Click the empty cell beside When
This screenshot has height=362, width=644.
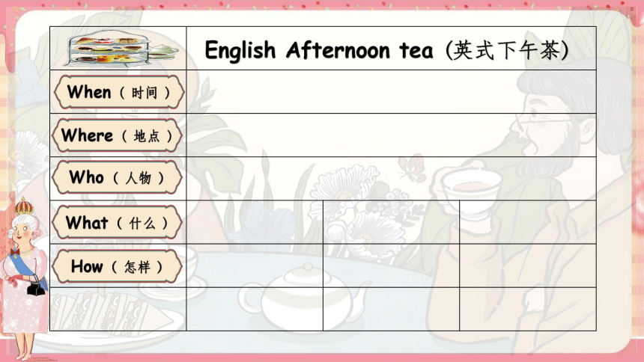tap(391, 91)
